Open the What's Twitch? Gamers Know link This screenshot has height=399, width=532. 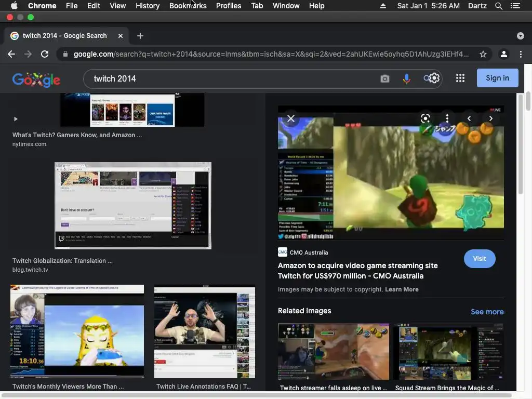pyautogui.click(x=77, y=135)
